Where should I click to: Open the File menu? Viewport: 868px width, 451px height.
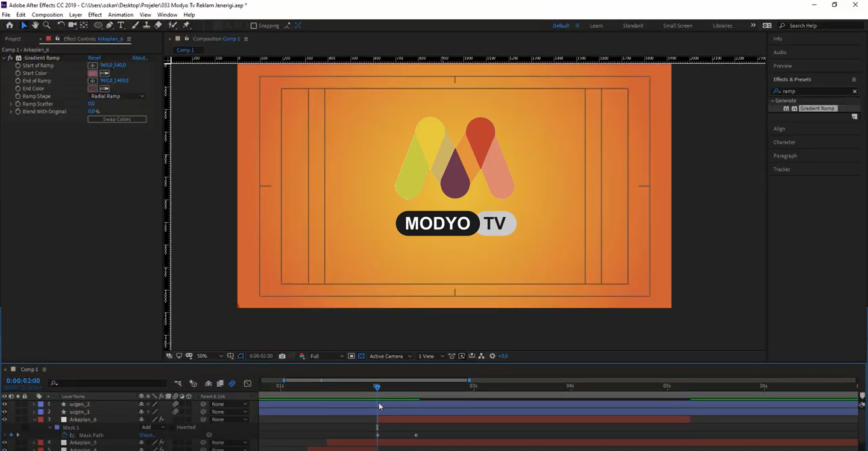point(6,14)
